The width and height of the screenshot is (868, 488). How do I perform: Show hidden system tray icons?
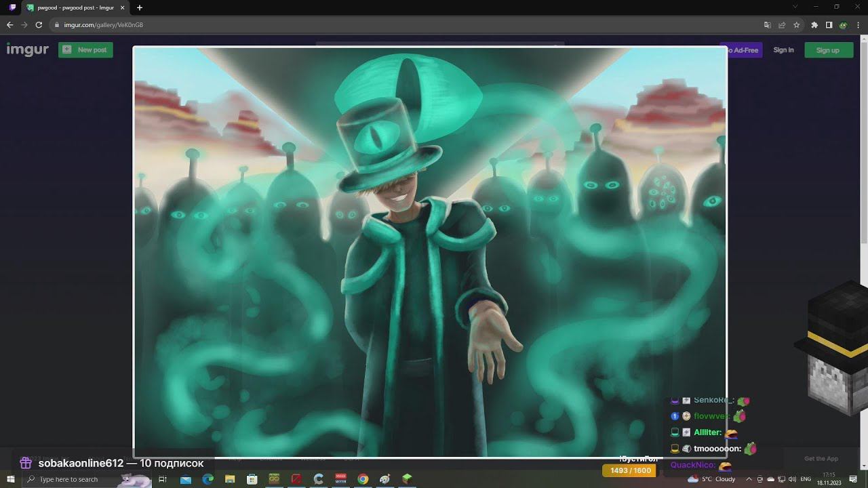click(749, 479)
